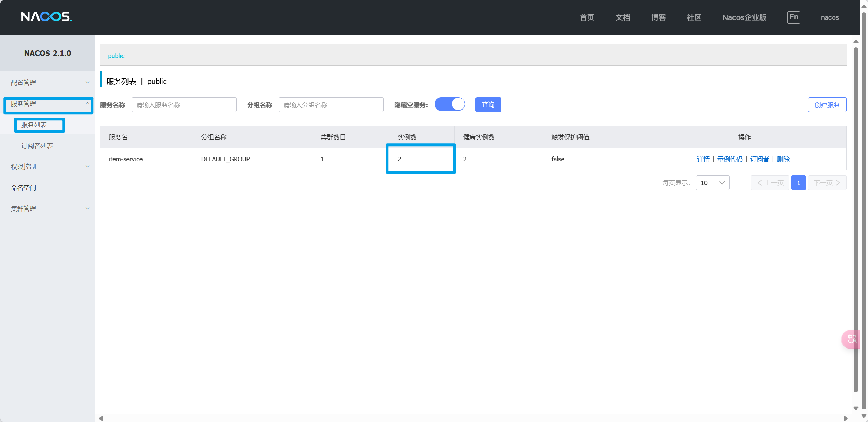The image size is (868, 422).
Task: Go to 命名空间 in sidebar
Action: coord(23,188)
